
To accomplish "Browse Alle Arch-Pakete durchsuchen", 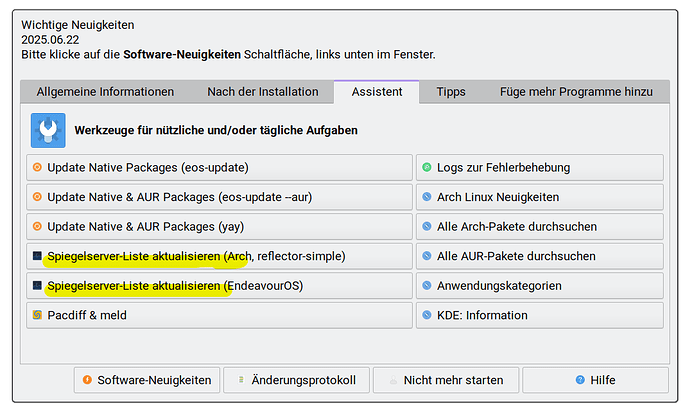I will [x=540, y=226].
